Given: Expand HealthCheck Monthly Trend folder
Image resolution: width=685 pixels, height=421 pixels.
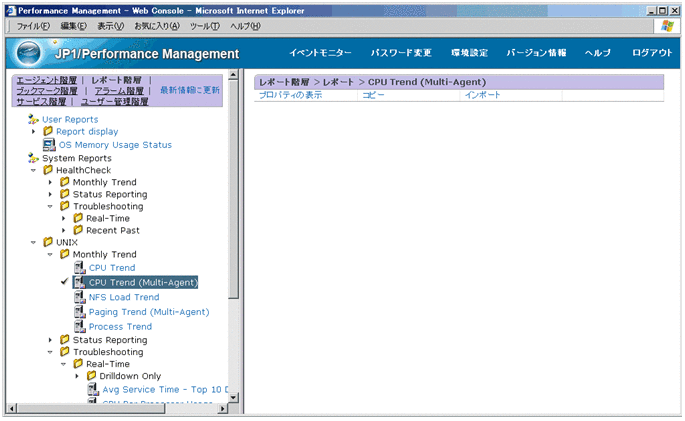Looking at the screenshot, I should tap(50, 182).
